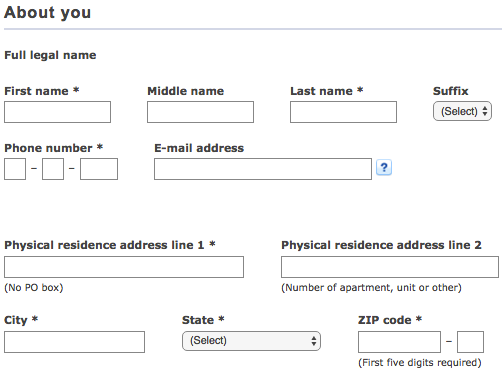Click the E-mail address help question mark icon
This screenshot has height=372, width=502.
pyautogui.click(x=384, y=167)
